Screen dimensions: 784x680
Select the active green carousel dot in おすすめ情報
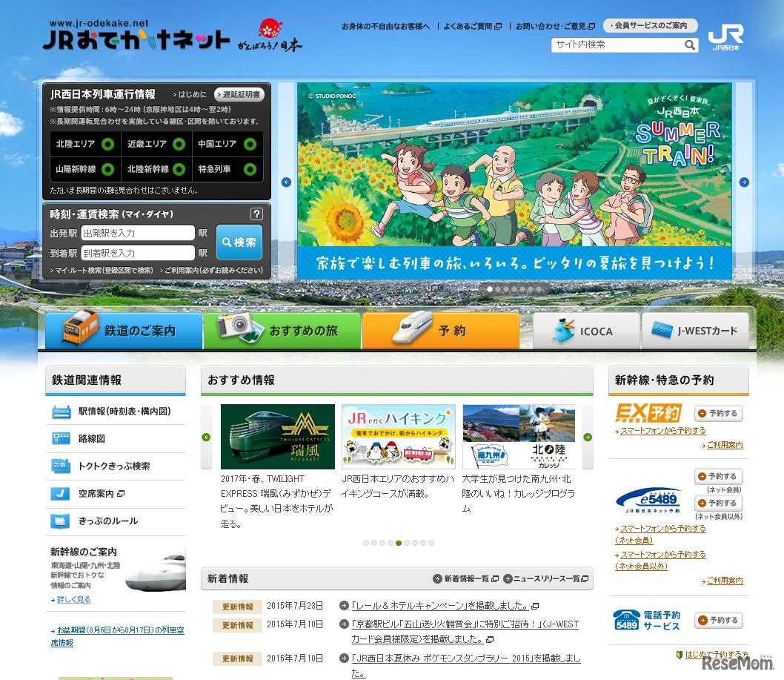tap(399, 543)
